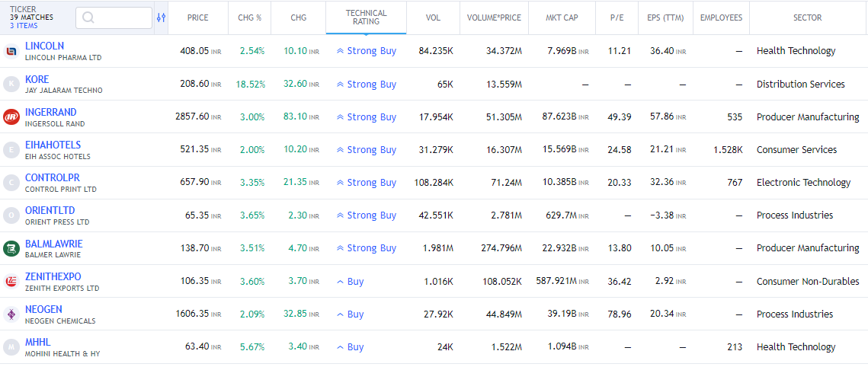Sort by the VOLUME*PRICE column header
This screenshot has width=868, height=367.
click(494, 18)
